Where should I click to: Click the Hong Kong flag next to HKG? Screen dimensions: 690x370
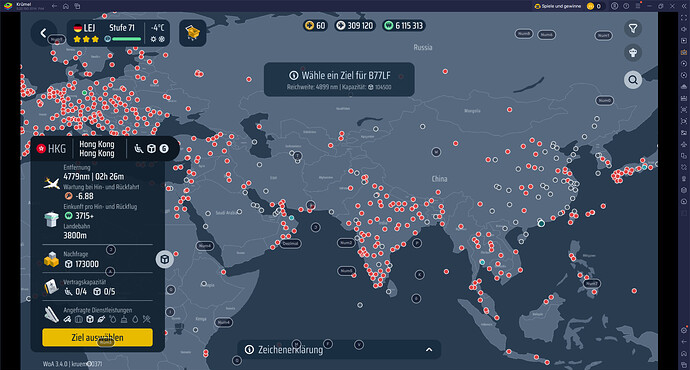(41, 149)
